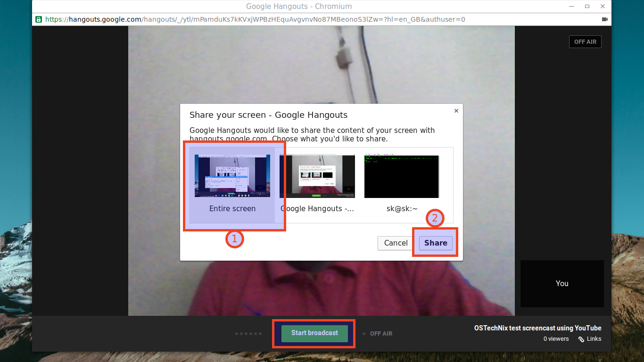644x362 pixels.
Task: Click the sk@sk:~ label
Action: (402, 208)
